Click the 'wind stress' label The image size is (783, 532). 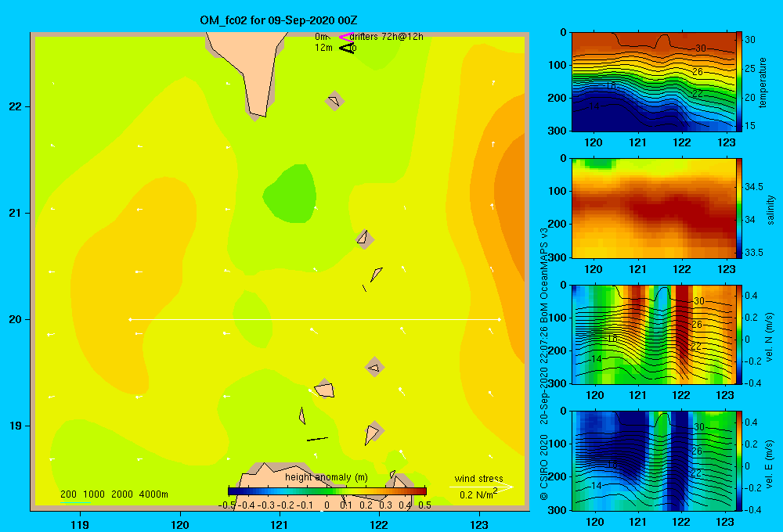click(x=479, y=478)
